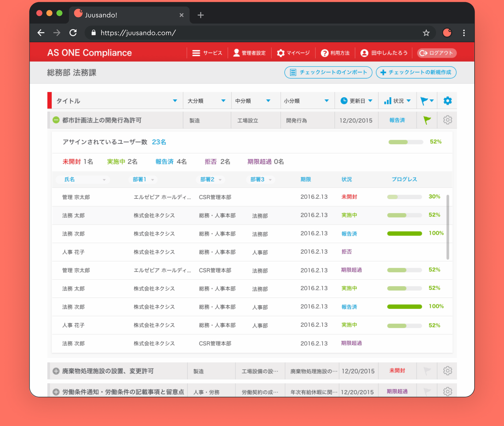504x426 pixels.
Task: Click the user list vertical scrollbar
Action: click(448, 227)
